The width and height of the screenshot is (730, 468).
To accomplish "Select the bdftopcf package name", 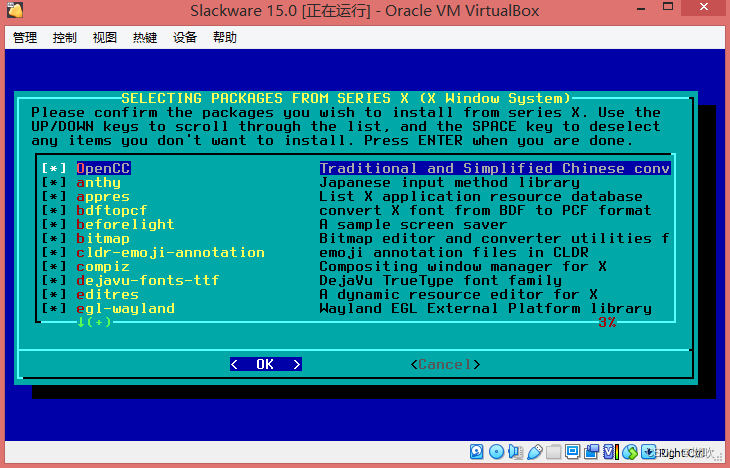I will [112, 210].
